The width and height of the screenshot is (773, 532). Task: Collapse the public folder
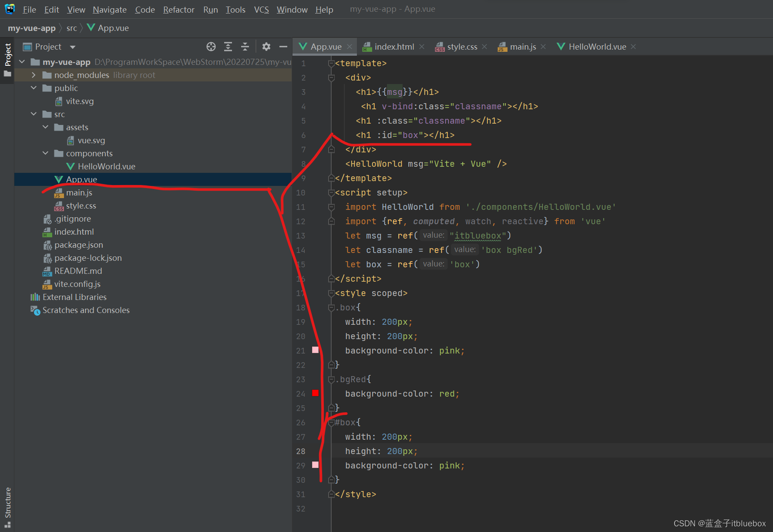(x=34, y=88)
